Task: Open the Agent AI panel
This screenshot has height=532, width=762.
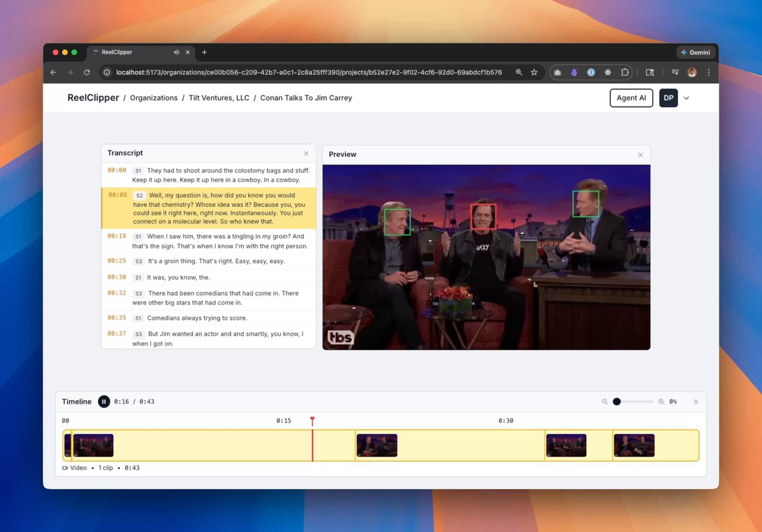Action: tap(631, 98)
